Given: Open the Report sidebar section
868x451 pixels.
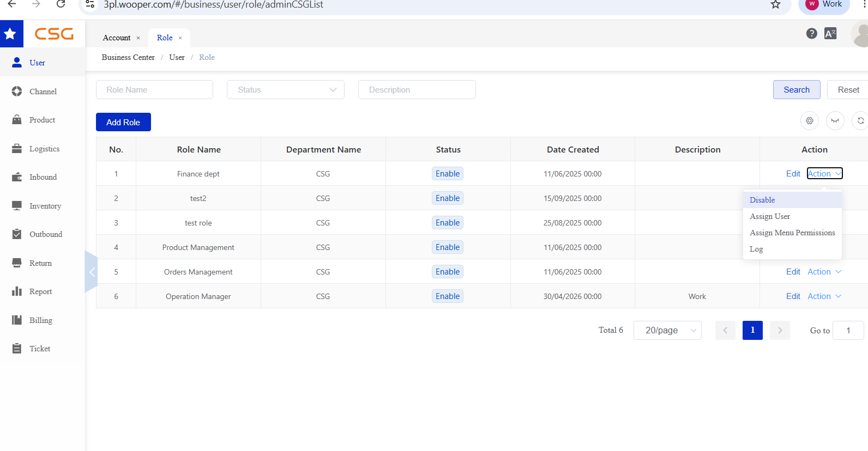Looking at the screenshot, I should pyautogui.click(x=43, y=291).
